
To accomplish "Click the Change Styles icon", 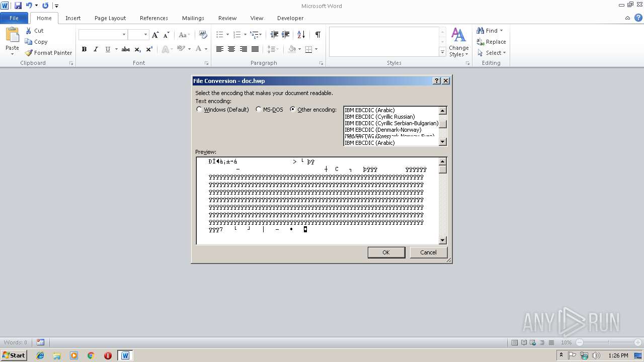I will coord(458,42).
